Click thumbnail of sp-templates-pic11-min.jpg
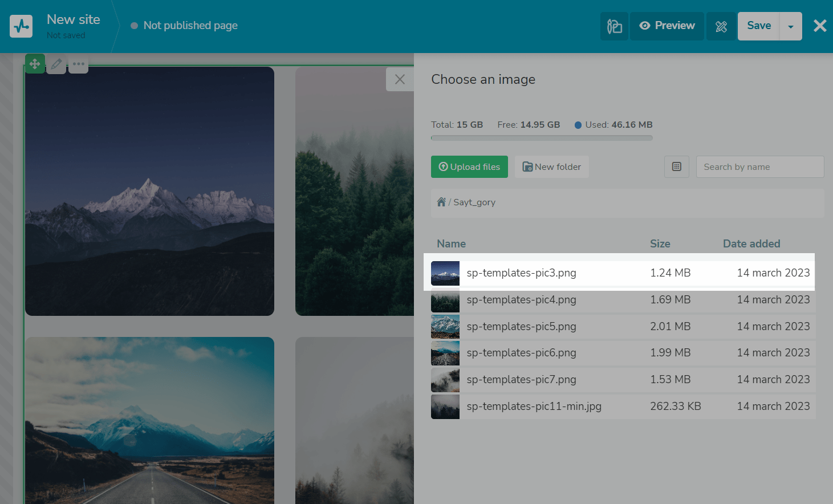 (x=445, y=407)
